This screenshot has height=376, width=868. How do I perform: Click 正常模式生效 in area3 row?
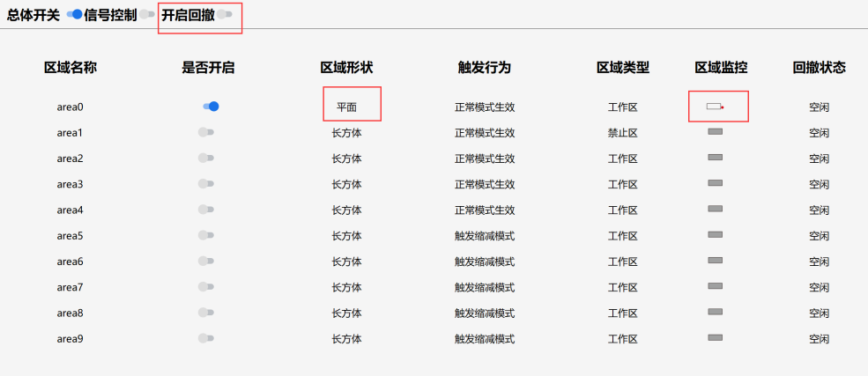tap(485, 185)
